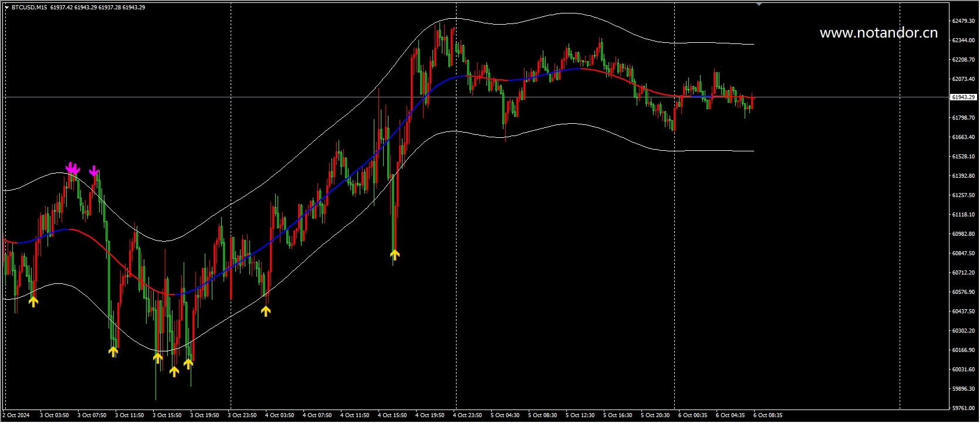Click the open price 61937.42 in header
This screenshot has height=423, width=980.
(62, 8)
